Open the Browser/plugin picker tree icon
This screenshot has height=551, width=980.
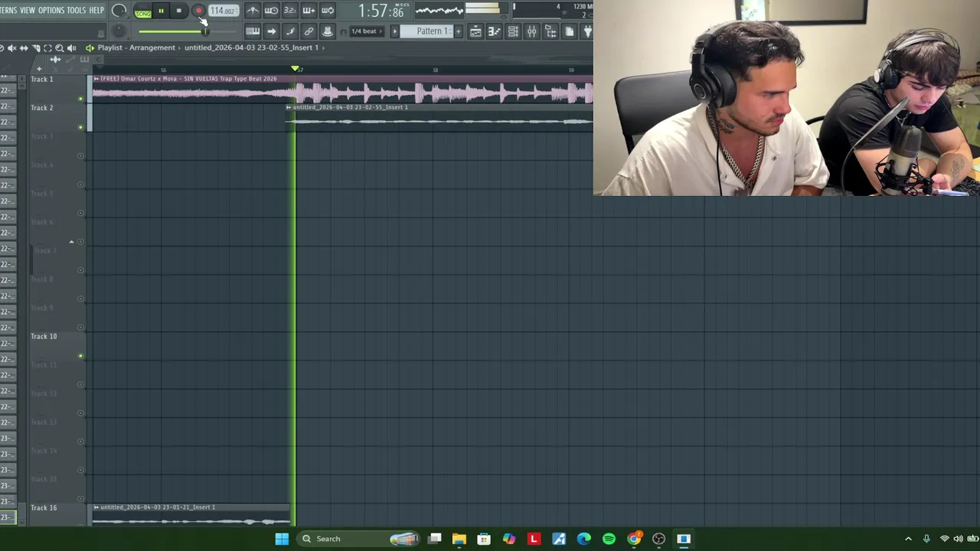click(550, 31)
